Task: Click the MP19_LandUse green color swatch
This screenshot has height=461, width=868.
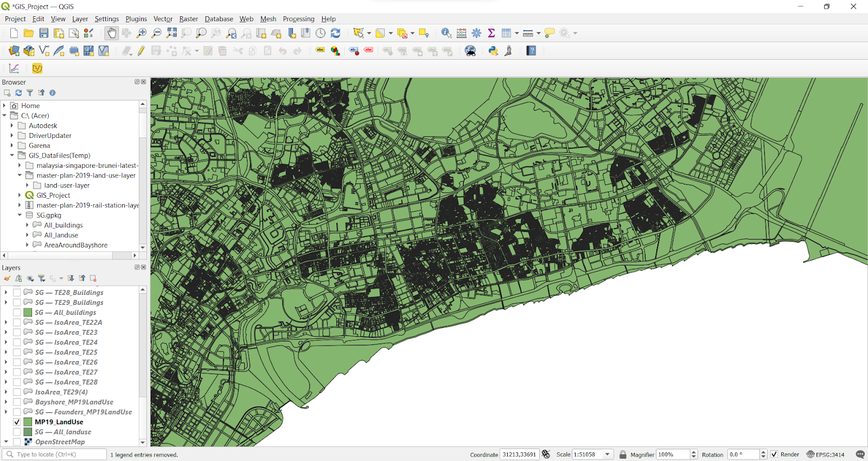Action: point(28,422)
